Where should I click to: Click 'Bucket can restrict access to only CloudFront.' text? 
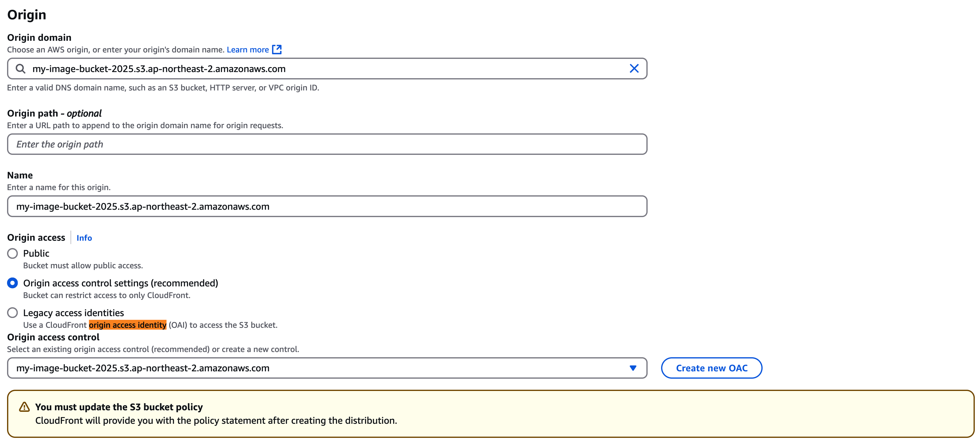(x=106, y=295)
